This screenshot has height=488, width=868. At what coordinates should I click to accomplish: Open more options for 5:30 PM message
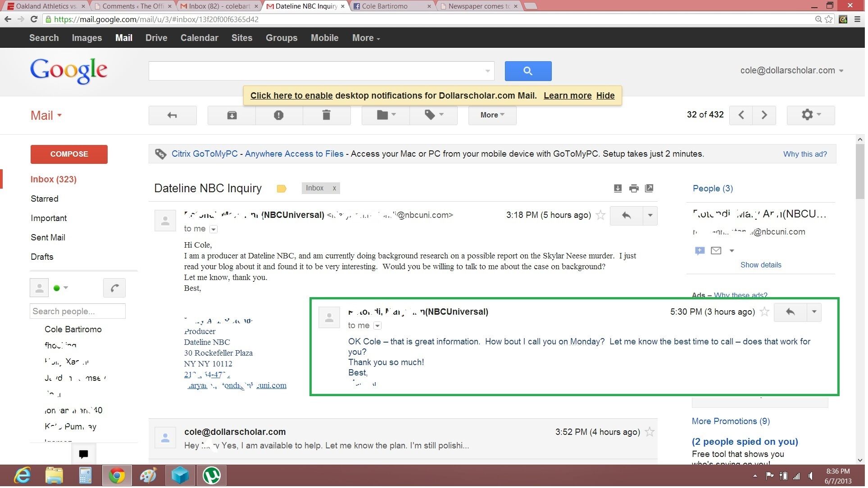[x=817, y=313]
